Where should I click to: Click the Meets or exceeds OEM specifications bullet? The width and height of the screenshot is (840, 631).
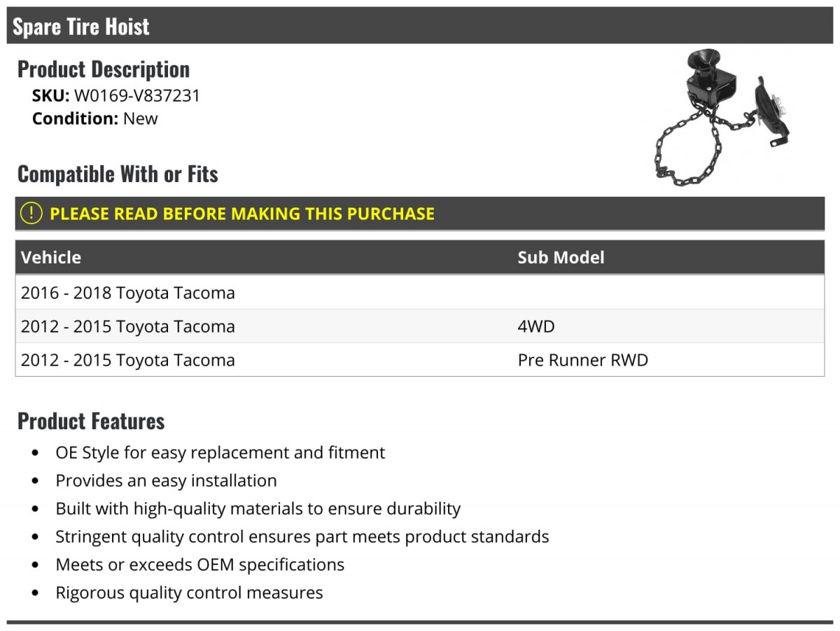[200, 564]
